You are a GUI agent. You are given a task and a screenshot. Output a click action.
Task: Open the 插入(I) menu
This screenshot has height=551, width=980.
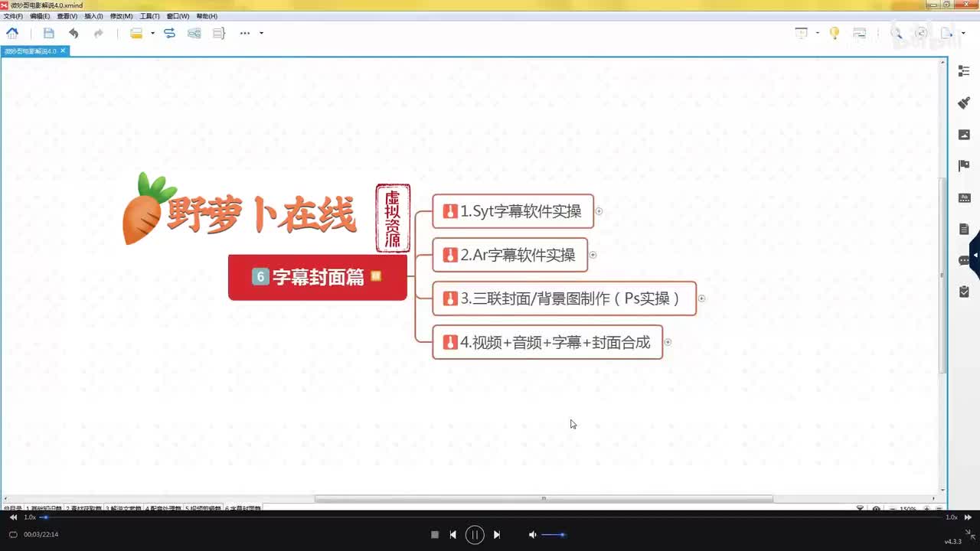click(x=93, y=16)
